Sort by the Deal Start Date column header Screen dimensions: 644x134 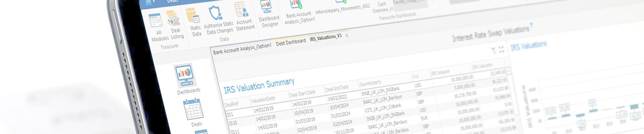click(302, 93)
